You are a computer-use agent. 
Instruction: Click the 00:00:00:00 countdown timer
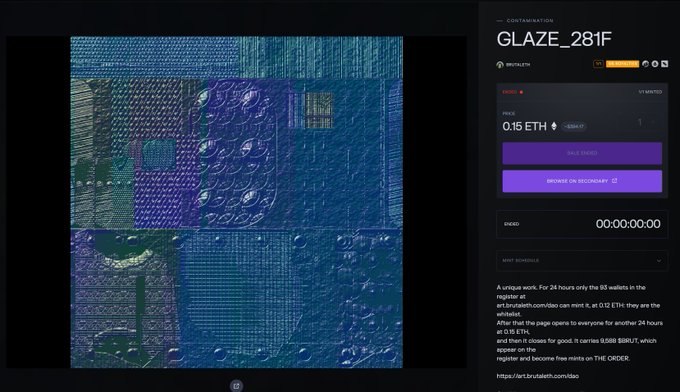click(x=628, y=224)
